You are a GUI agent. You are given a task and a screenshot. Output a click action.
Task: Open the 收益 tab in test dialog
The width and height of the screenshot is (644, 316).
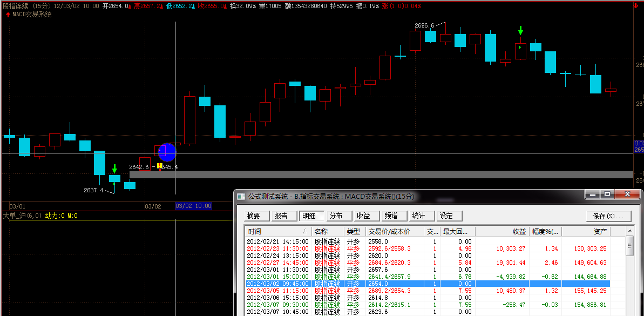[x=363, y=216]
